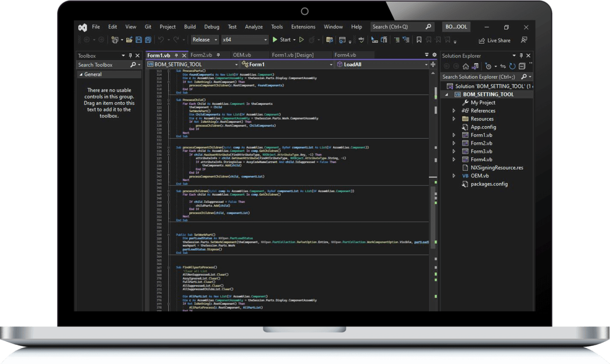The image size is (610, 364).
Task: Open the Extensions menu
Action: click(x=303, y=27)
